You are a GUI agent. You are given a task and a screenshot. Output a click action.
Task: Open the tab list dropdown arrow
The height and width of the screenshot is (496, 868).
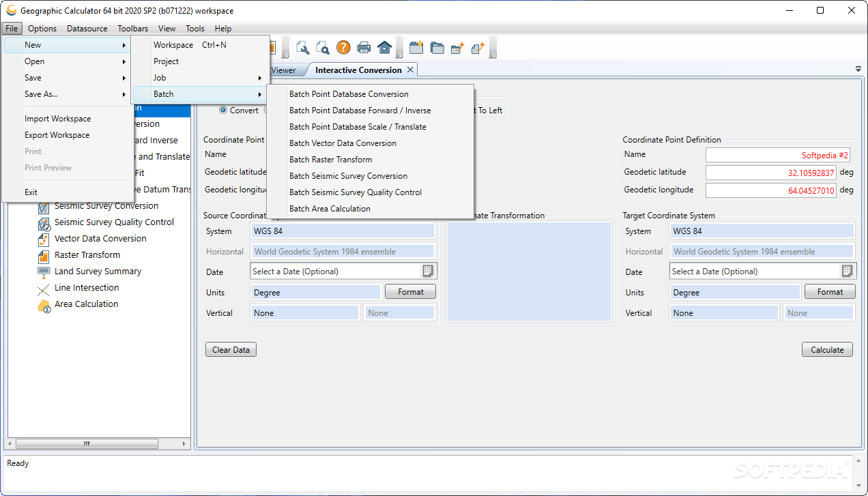click(858, 70)
